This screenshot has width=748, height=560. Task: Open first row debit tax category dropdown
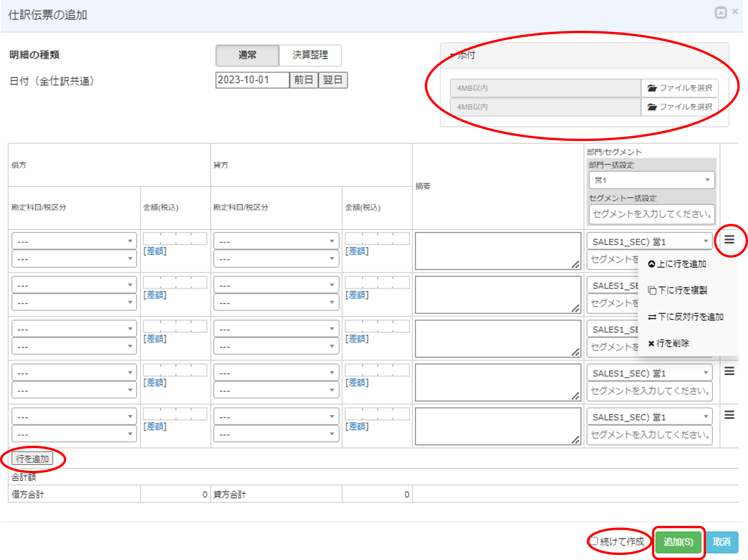click(x=74, y=259)
